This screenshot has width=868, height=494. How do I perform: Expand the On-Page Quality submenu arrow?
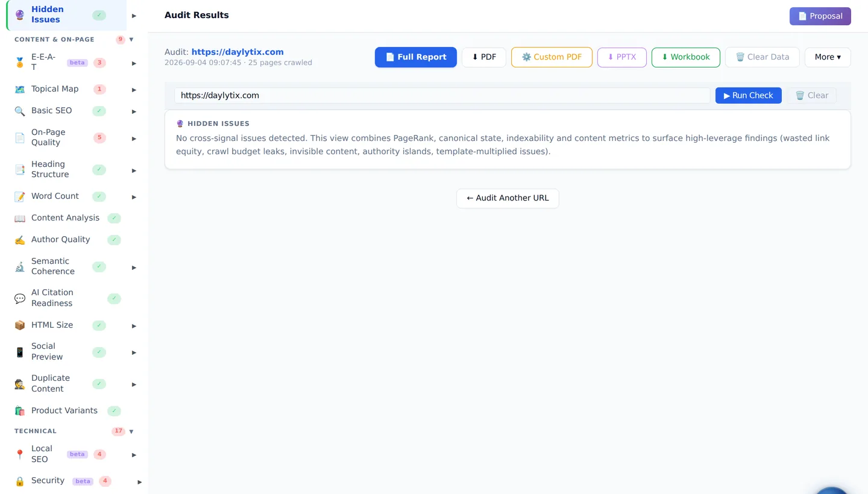pos(134,139)
